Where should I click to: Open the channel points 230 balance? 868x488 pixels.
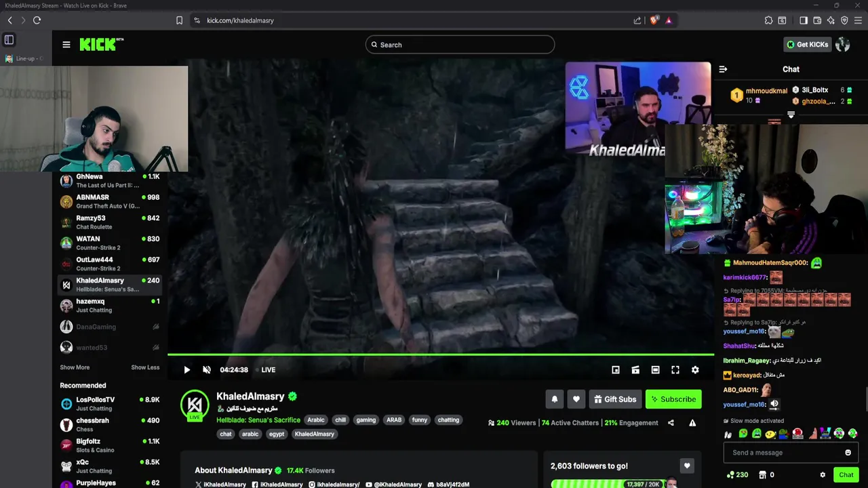(x=737, y=475)
